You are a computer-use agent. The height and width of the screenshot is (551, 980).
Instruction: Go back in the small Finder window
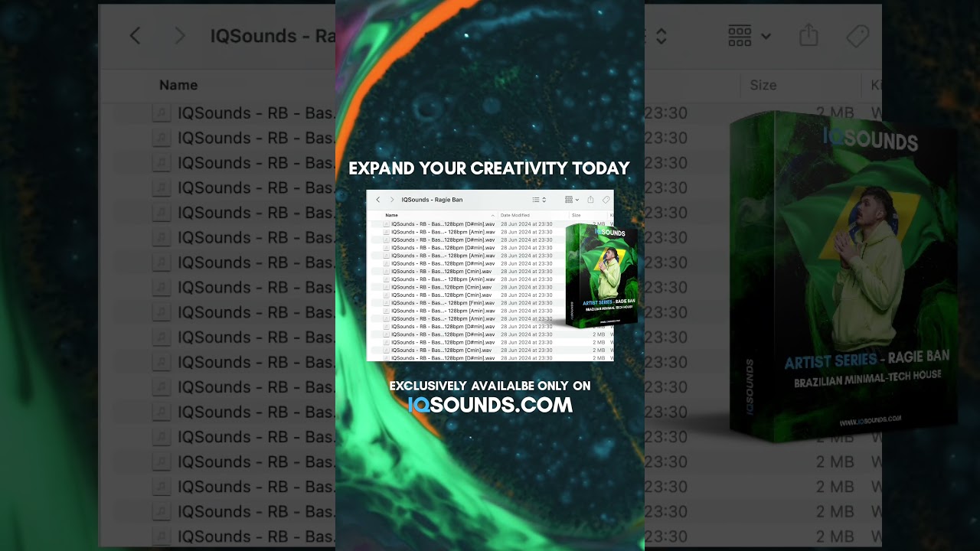pyautogui.click(x=377, y=200)
